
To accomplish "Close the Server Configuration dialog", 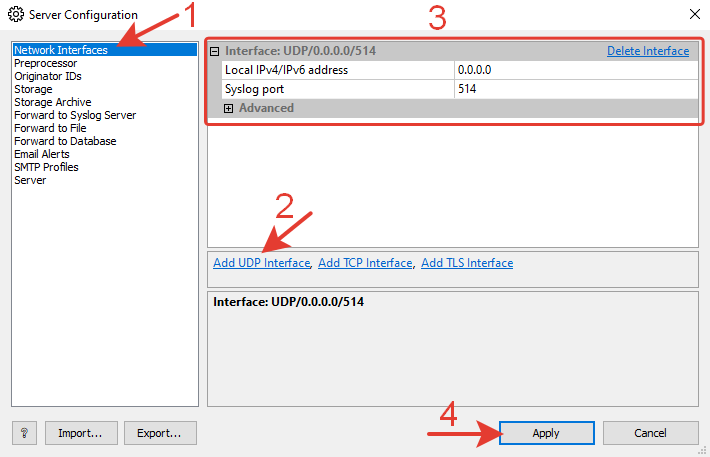I will pos(695,14).
